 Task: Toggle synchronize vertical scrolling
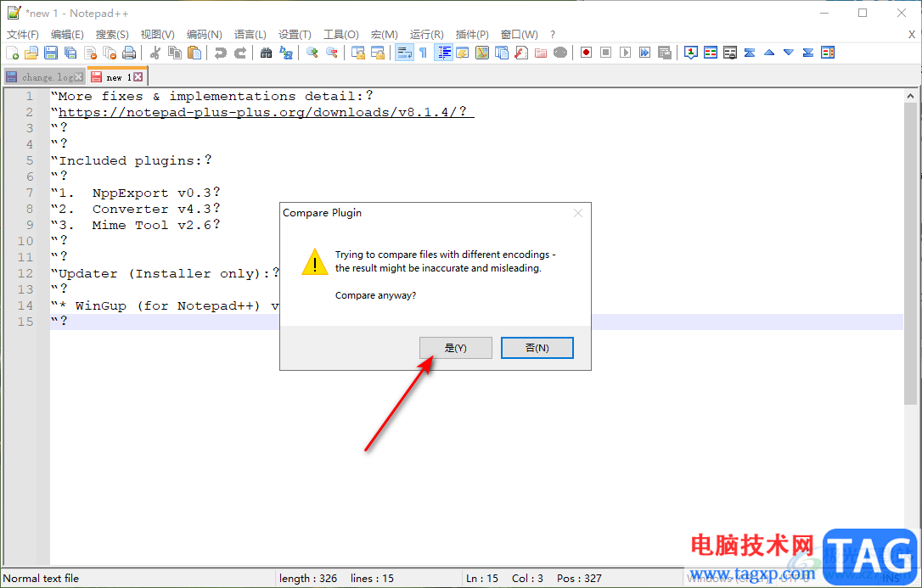coord(358,53)
